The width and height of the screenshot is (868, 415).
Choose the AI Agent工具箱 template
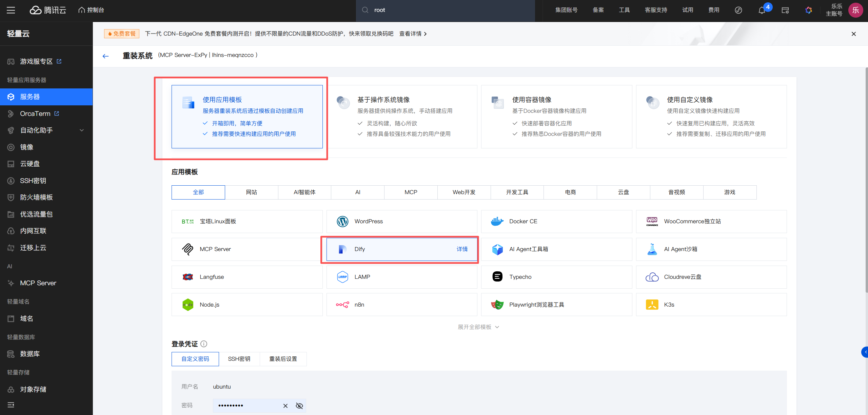tap(556, 249)
